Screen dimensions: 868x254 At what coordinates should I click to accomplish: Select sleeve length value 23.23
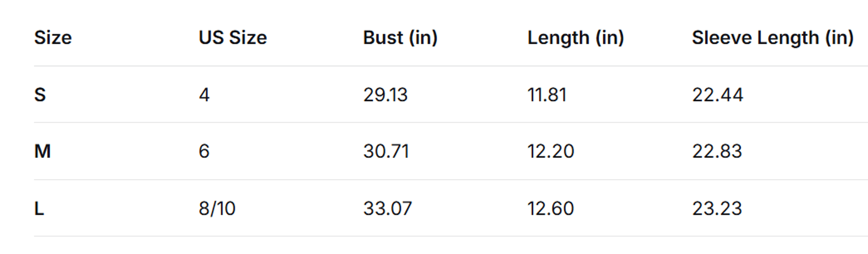click(717, 209)
